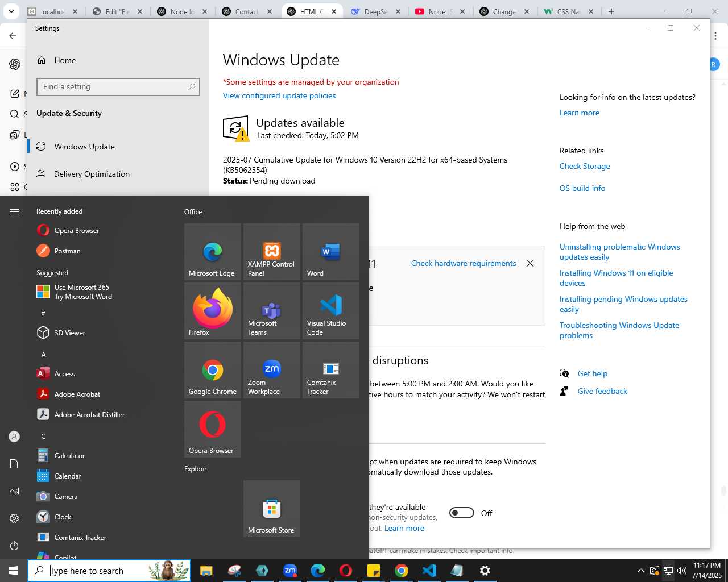Launch Adobe Acrobat from app list

coord(102,394)
